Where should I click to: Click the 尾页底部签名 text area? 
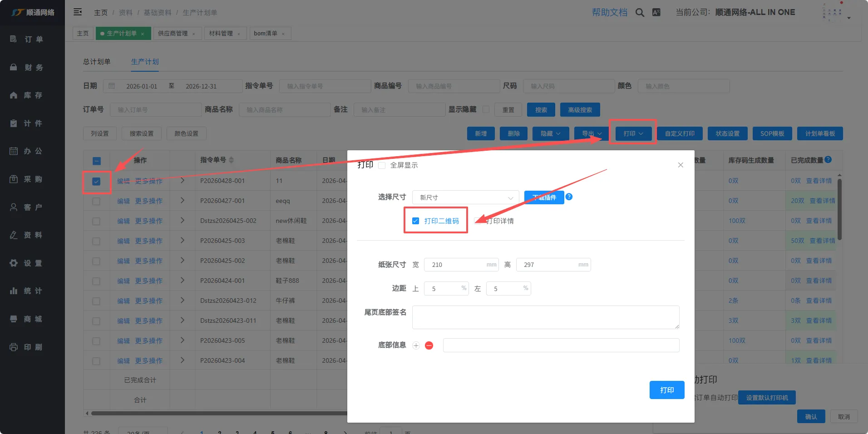click(545, 317)
